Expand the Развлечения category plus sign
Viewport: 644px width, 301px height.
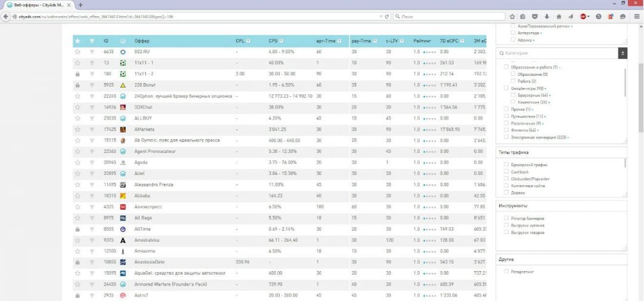pos(543,124)
